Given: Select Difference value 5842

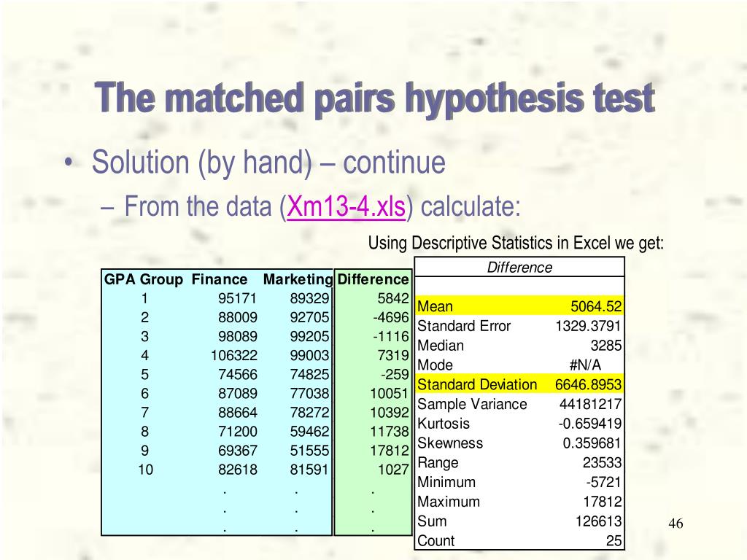Looking at the screenshot, I should tap(393, 298).
